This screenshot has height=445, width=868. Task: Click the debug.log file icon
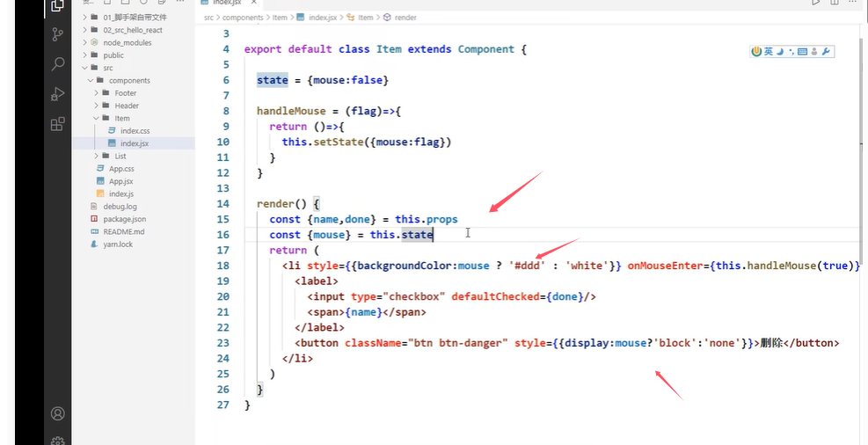[x=93, y=207]
